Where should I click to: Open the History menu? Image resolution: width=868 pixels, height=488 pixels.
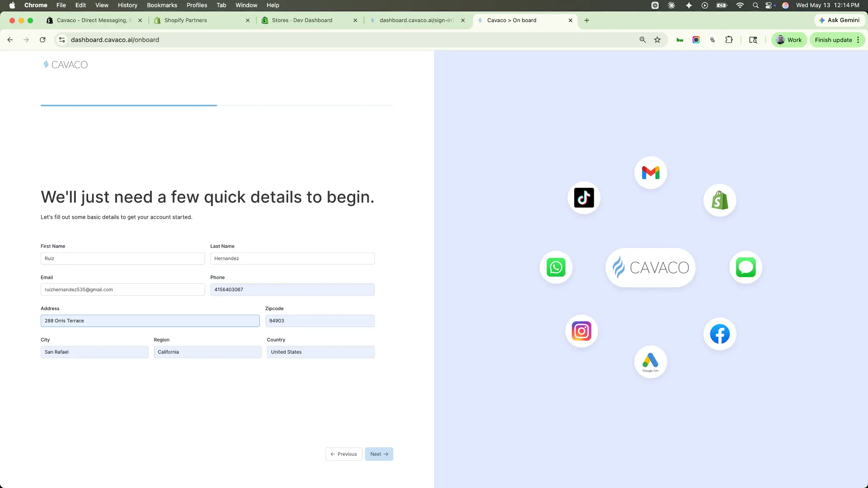coord(128,5)
